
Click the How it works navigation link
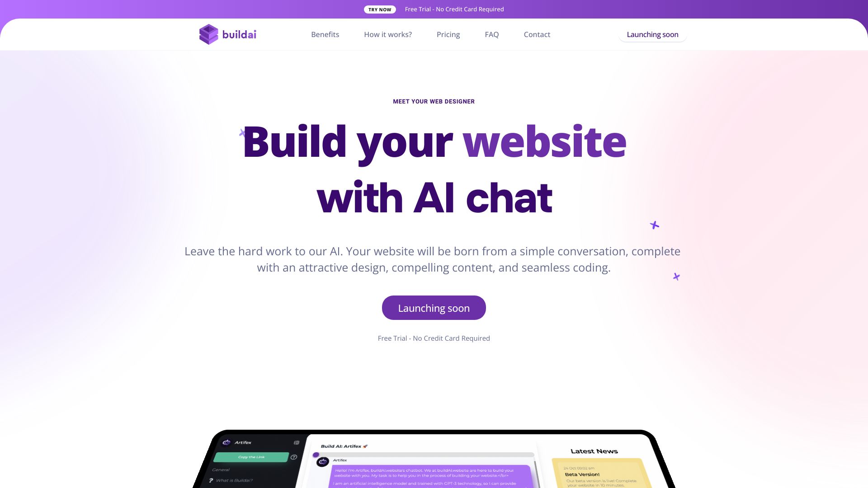click(x=387, y=34)
